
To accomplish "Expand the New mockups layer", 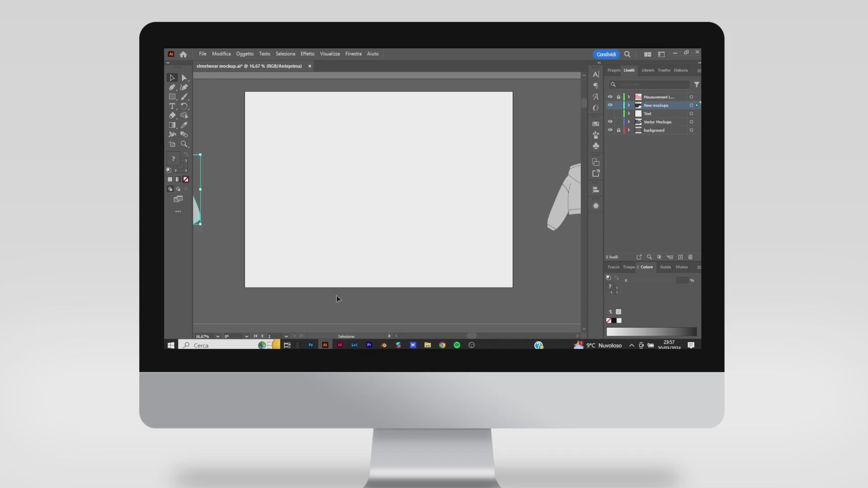I will click(628, 105).
